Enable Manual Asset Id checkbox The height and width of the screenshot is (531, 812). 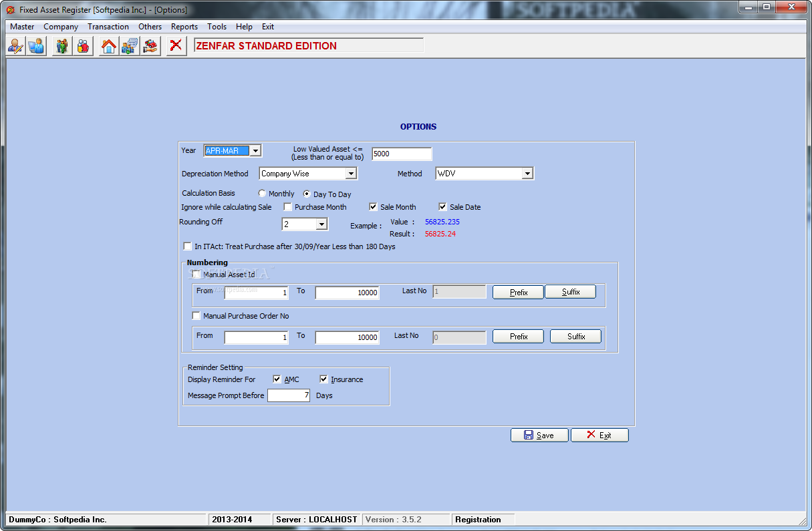(196, 275)
